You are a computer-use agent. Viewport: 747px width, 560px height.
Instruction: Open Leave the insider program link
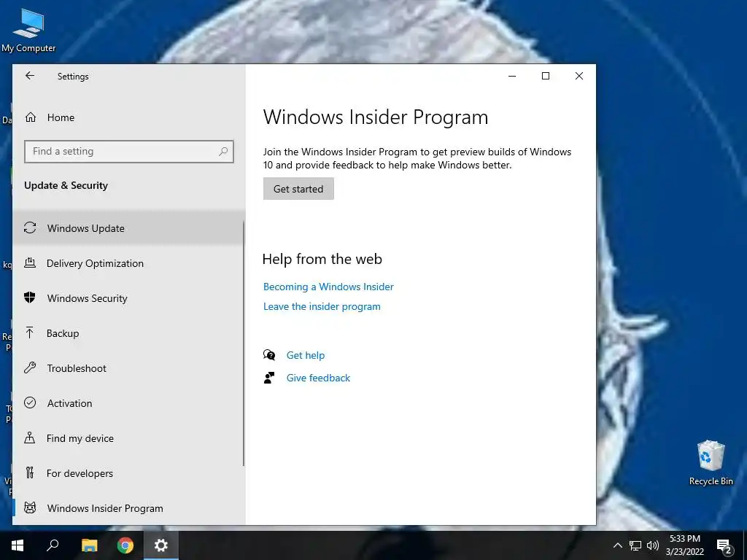(x=322, y=307)
